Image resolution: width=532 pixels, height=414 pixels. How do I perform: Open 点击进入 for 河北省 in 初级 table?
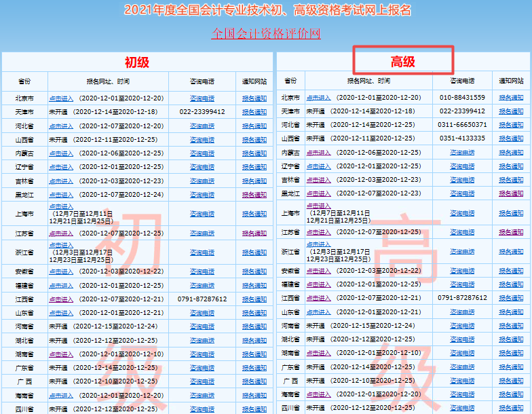[61, 126]
